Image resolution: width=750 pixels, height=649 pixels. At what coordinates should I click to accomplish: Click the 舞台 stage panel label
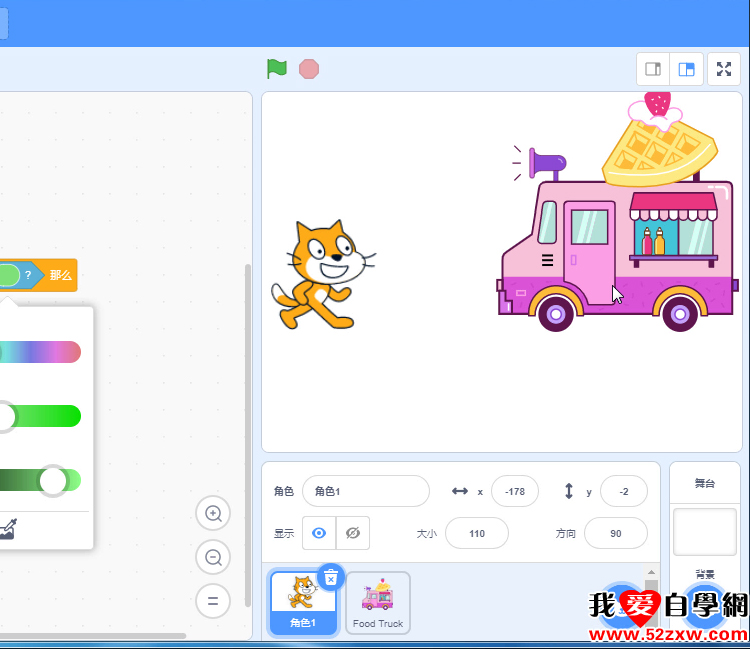[705, 484]
